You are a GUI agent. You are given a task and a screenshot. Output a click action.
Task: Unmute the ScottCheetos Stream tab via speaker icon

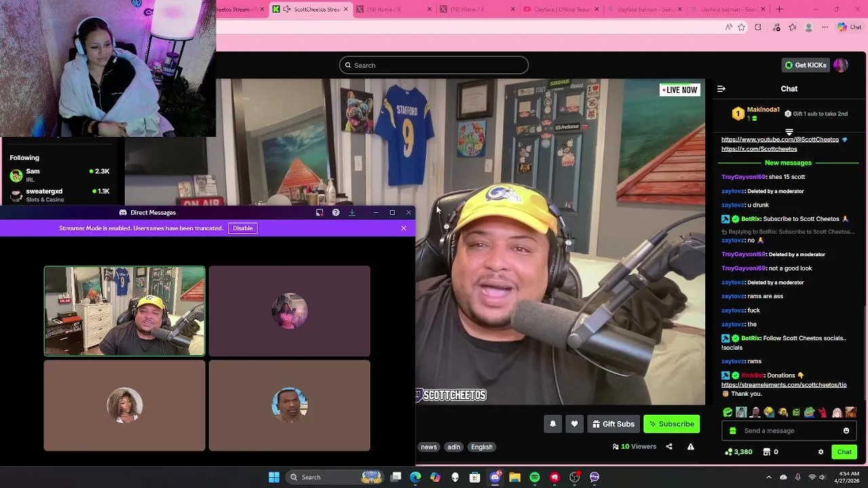click(x=287, y=9)
